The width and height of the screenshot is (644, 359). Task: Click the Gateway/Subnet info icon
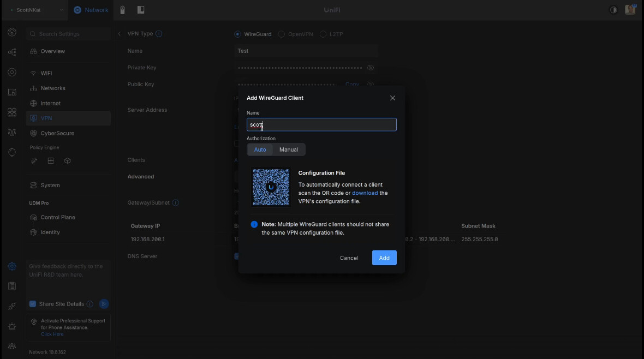pyautogui.click(x=176, y=202)
